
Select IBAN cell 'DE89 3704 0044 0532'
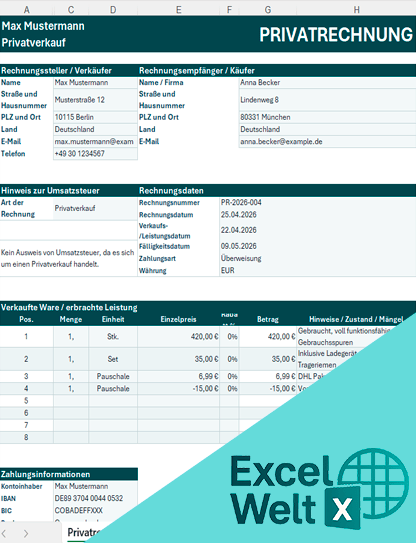(95, 498)
